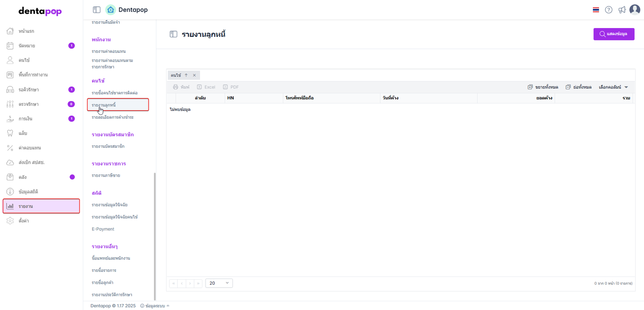The height and width of the screenshot is (310, 644).
Task: Open นัดหมาย appointments in sidebar
Action: (x=41, y=46)
